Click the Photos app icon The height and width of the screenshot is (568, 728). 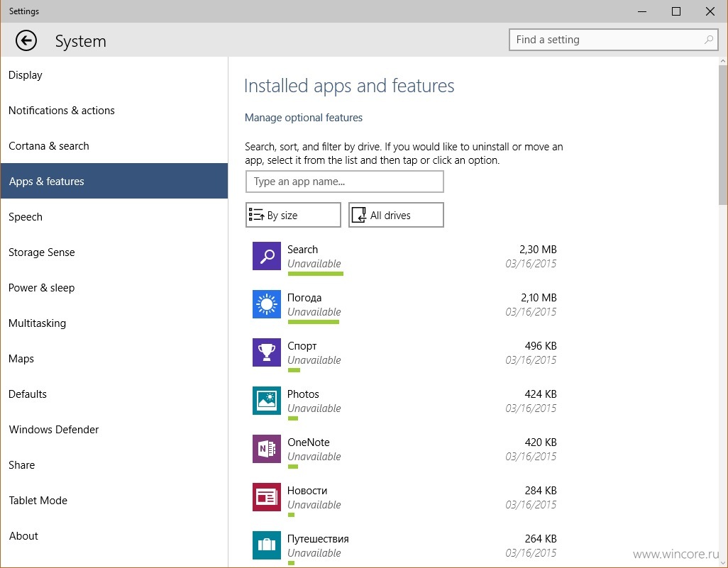(x=267, y=401)
